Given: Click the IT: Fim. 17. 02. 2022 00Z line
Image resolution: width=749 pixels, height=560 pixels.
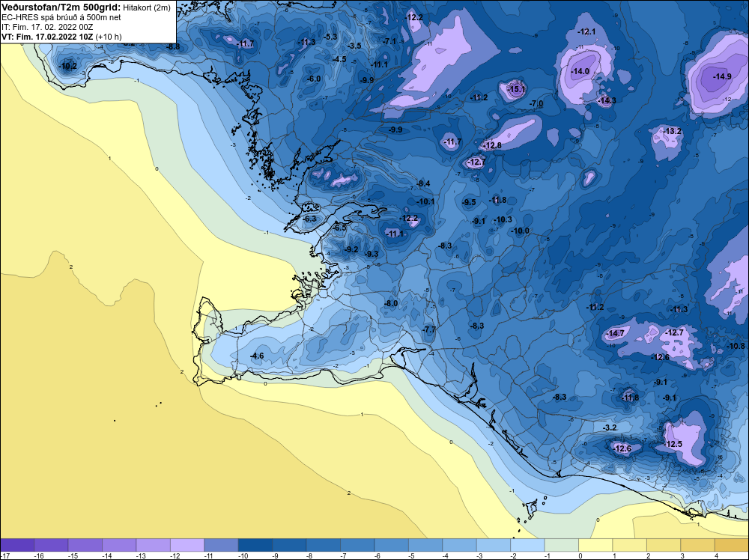Looking at the screenshot, I should pos(47,27).
